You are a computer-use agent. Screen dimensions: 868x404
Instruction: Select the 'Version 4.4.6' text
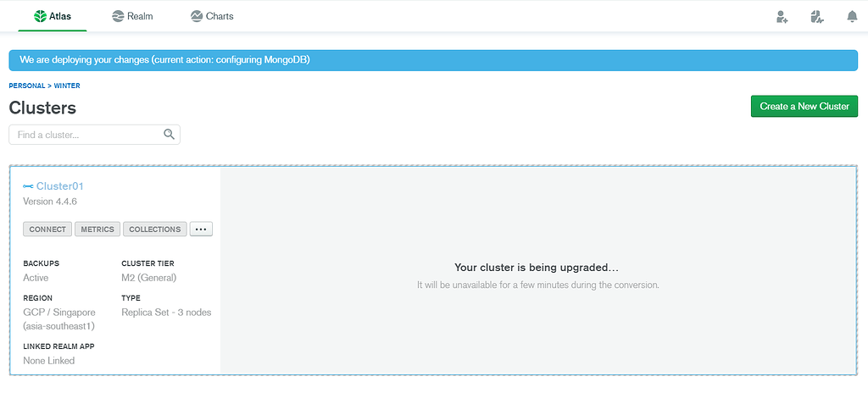click(x=50, y=202)
